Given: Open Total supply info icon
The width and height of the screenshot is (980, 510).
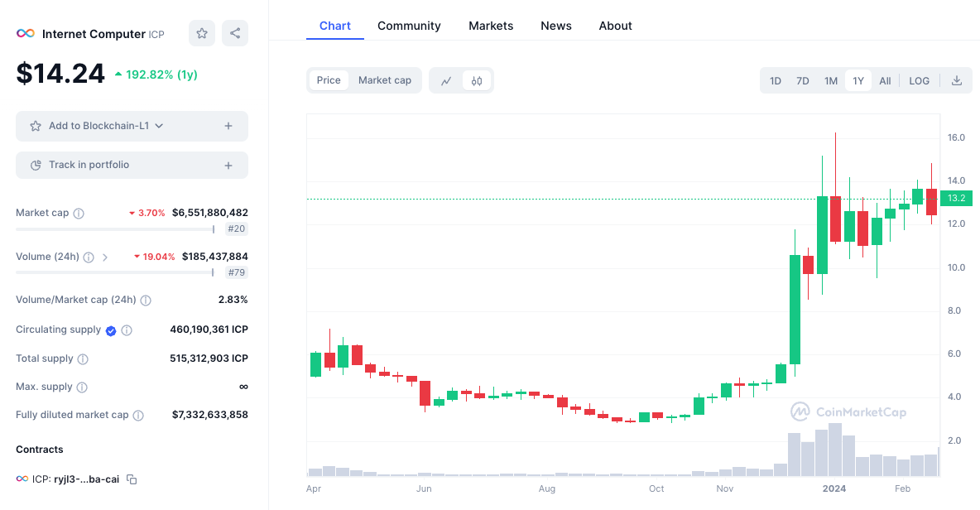Looking at the screenshot, I should 83,358.
